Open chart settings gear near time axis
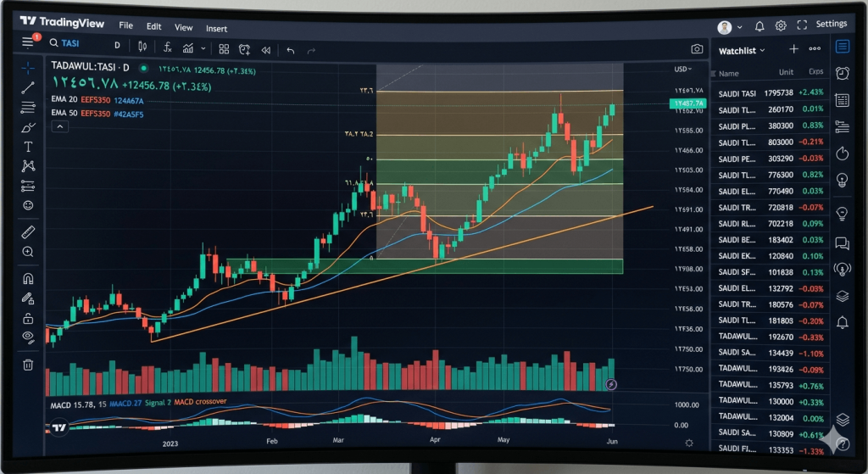The height and width of the screenshot is (474, 868). (688, 443)
